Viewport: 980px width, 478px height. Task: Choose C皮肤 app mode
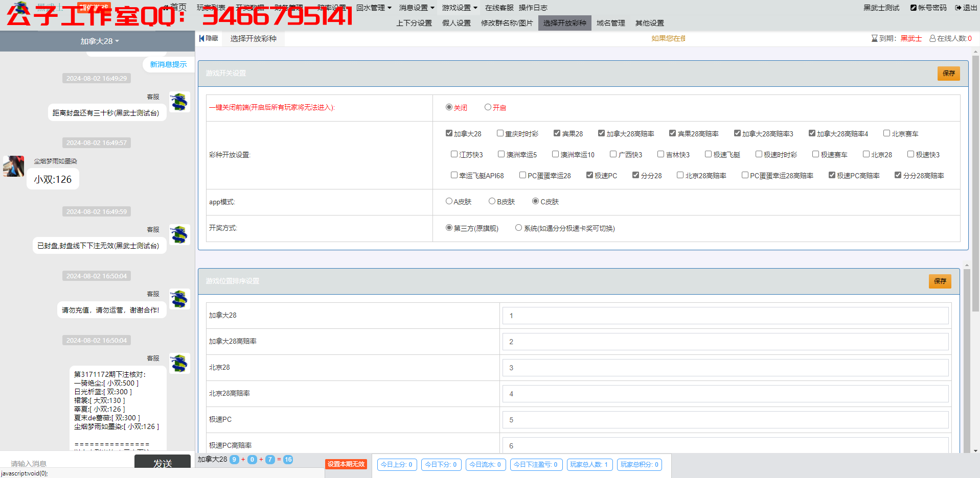point(535,201)
